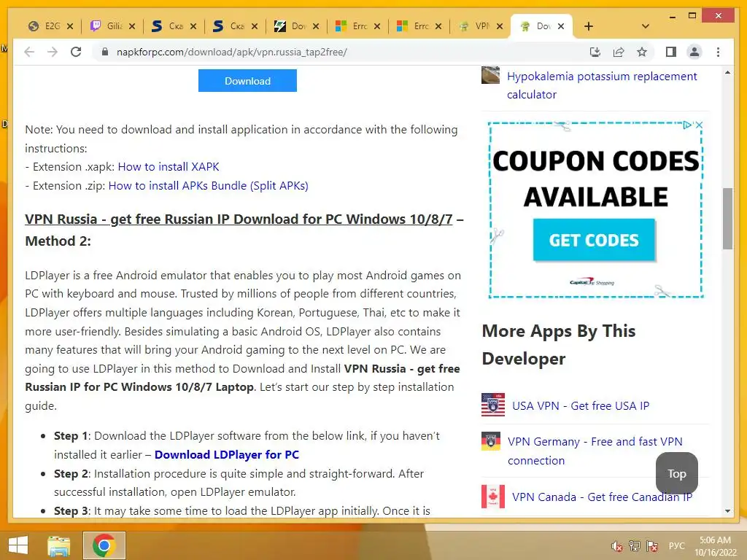This screenshot has width=747, height=560.
Task: Click the VPN Canada flag icon
Action: (493, 497)
